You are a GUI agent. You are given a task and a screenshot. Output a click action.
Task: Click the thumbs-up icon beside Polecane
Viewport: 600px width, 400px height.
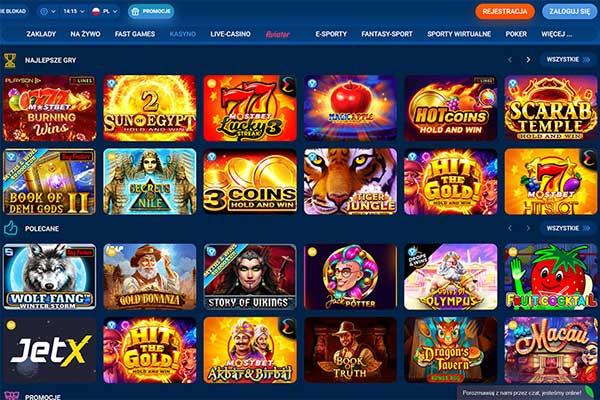[x=10, y=228]
